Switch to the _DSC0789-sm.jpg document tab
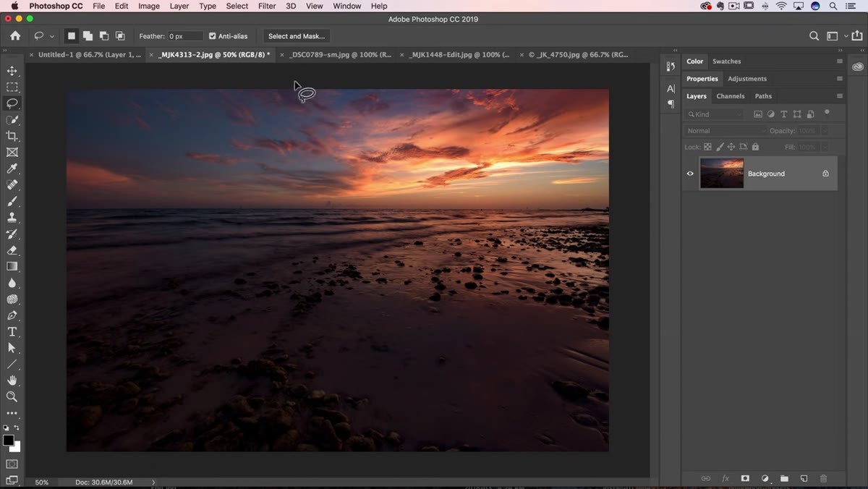The width and height of the screenshot is (868, 489). (x=339, y=54)
